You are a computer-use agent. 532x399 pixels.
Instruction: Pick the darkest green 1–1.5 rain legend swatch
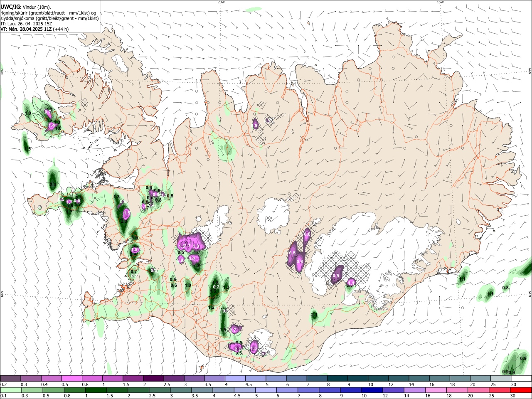click(96, 390)
